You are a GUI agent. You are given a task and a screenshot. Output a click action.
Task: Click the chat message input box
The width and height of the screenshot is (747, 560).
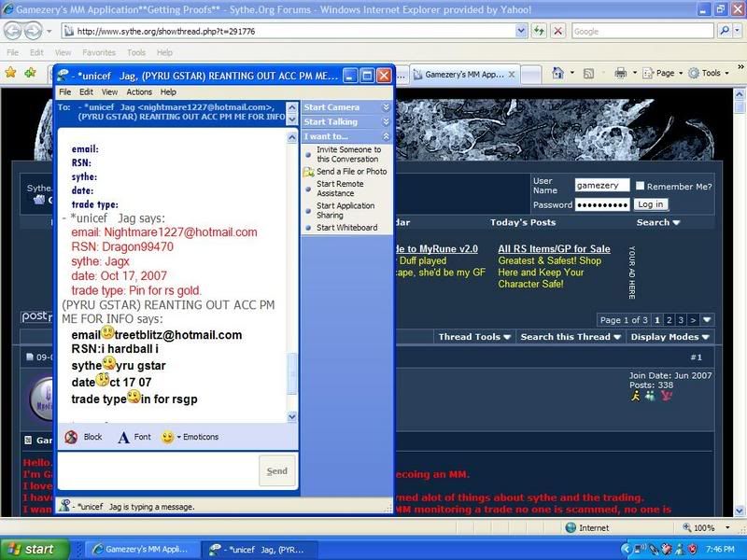pyautogui.click(x=158, y=471)
